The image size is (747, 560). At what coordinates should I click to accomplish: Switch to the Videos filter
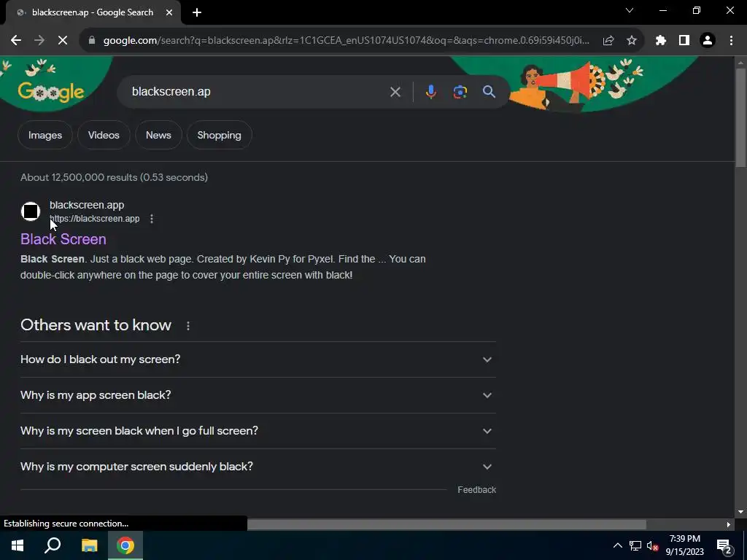pos(104,135)
